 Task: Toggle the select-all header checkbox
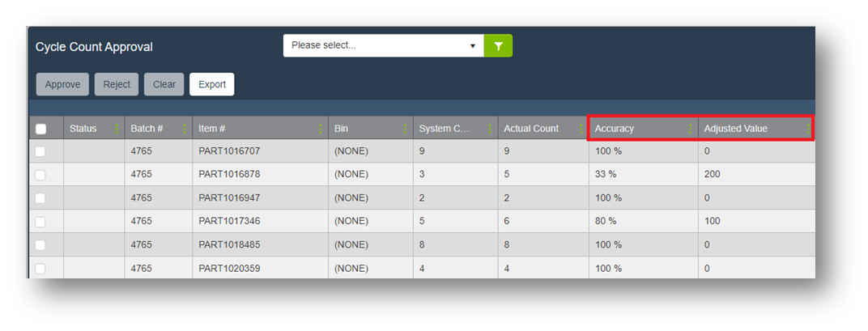(41, 129)
